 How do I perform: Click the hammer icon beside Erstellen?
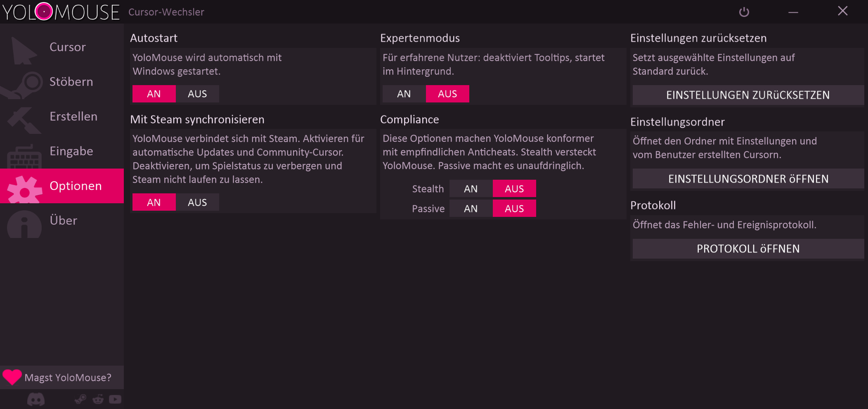(23, 119)
